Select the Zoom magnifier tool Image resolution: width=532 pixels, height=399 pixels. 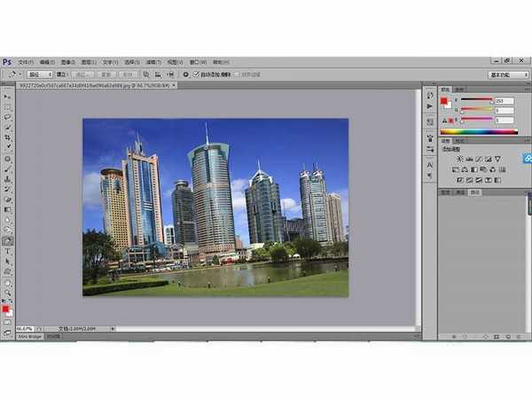tap(8, 293)
